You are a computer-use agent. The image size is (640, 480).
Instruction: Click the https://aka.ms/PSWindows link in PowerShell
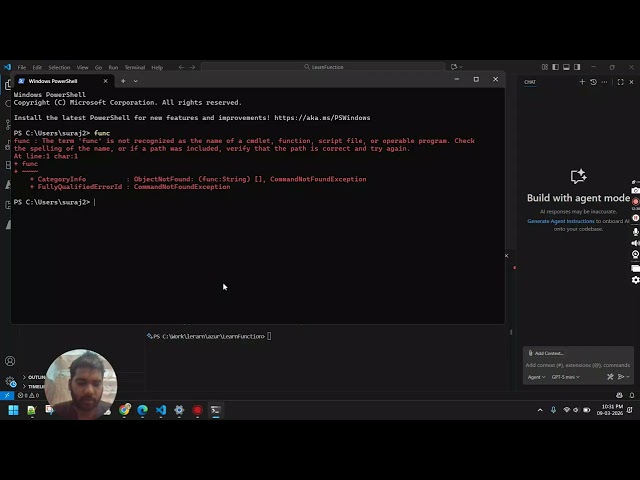pyautogui.click(x=322, y=118)
